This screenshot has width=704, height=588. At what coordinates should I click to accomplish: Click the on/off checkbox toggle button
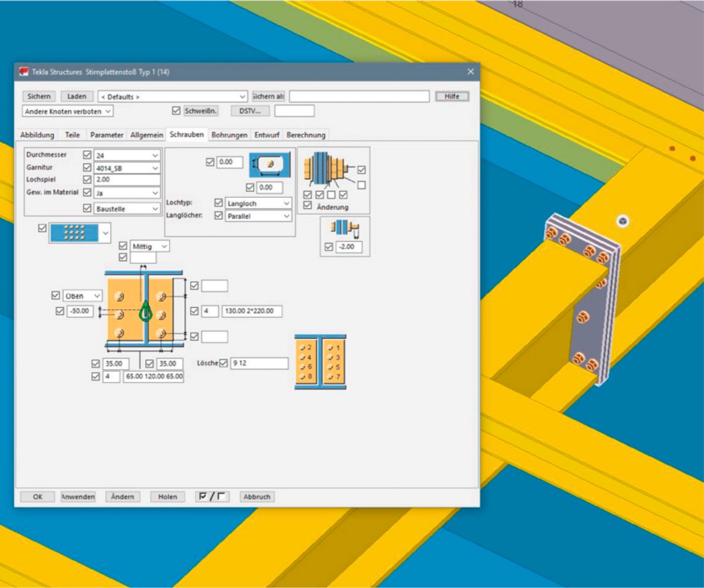click(x=212, y=497)
